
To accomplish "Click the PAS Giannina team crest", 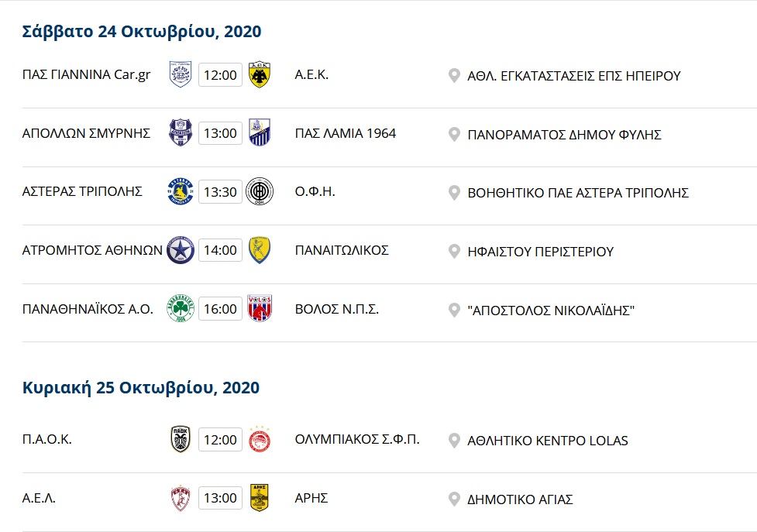I will coord(181,75).
